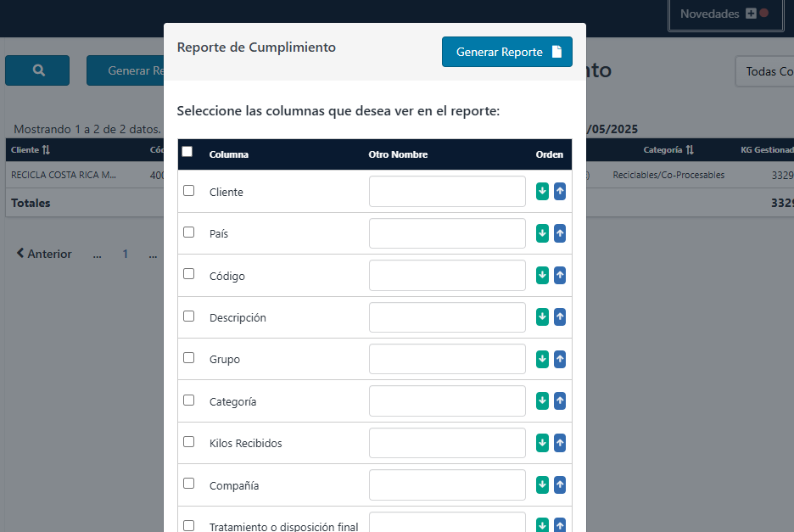Move Descripción column up with blue arrow
This screenshot has height=532, width=794.
coord(560,317)
